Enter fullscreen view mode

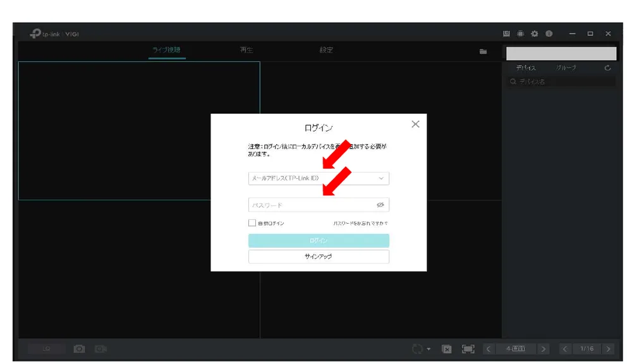(468, 349)
